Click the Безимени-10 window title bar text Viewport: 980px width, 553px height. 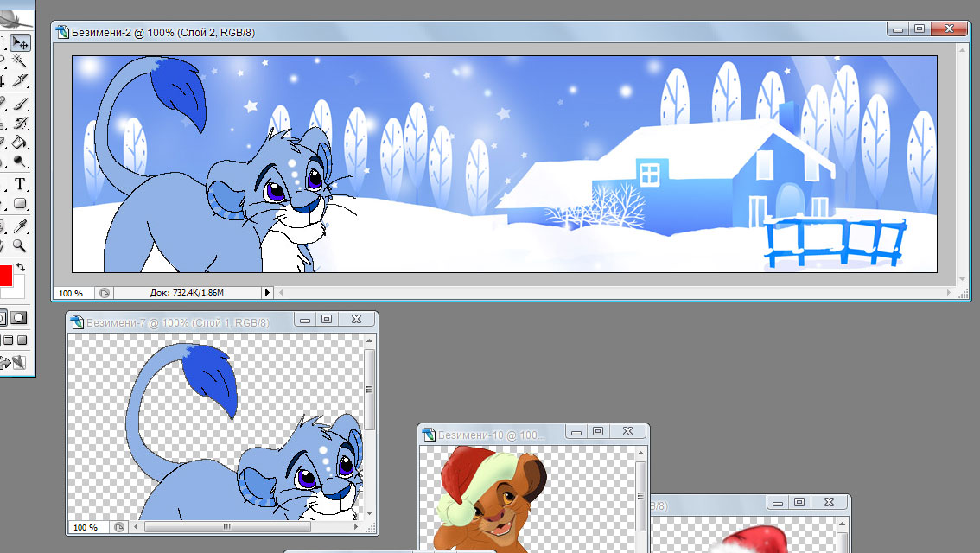click(492, 435)
